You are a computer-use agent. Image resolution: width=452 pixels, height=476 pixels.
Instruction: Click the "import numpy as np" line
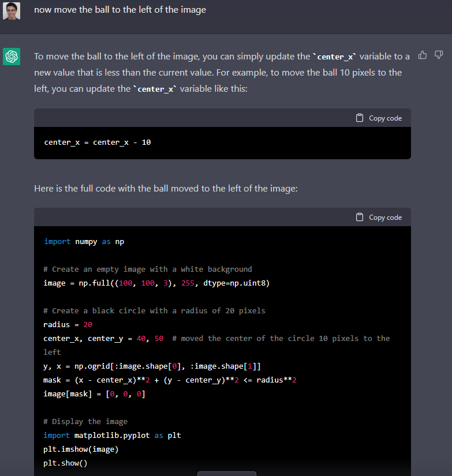tap(84, 242)
